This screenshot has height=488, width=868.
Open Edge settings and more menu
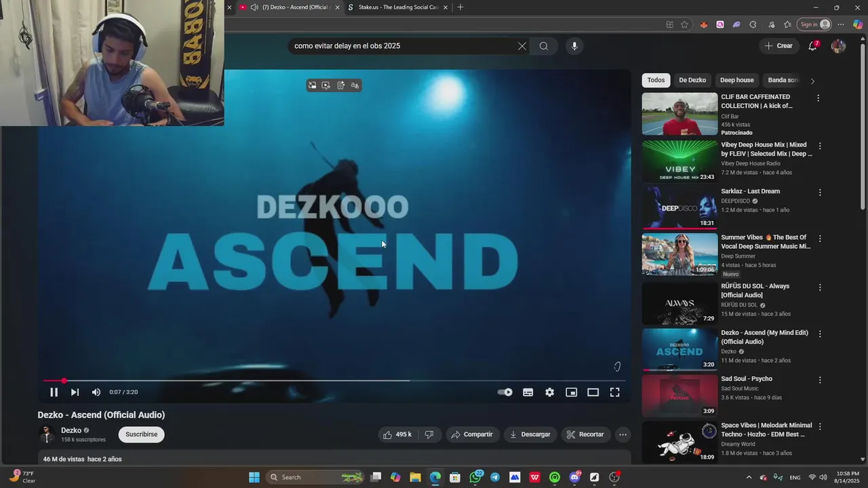point(841,24)
